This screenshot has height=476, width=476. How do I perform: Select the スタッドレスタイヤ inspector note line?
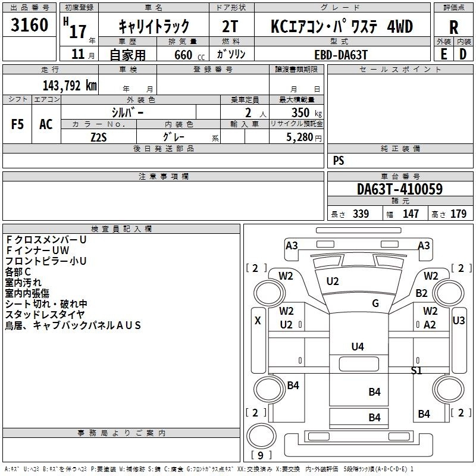tap(45, 315)
